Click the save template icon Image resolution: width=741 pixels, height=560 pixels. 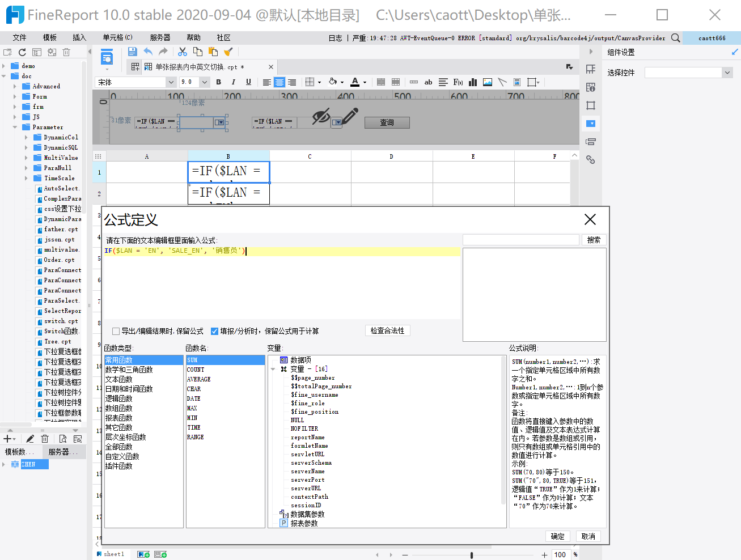click(133, 52)
